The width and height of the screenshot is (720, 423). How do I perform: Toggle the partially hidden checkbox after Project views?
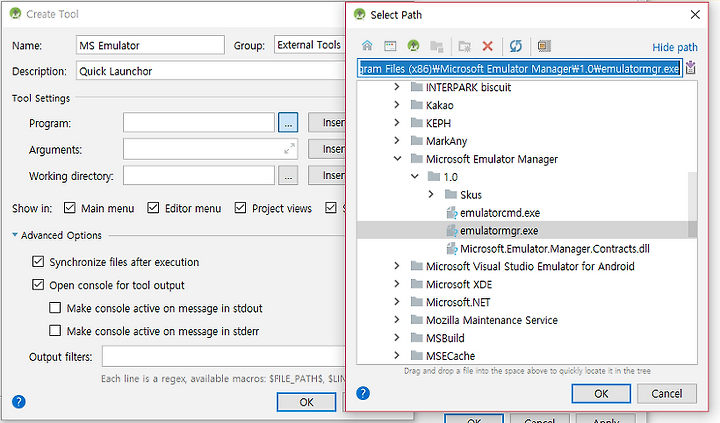click(331, 208)
